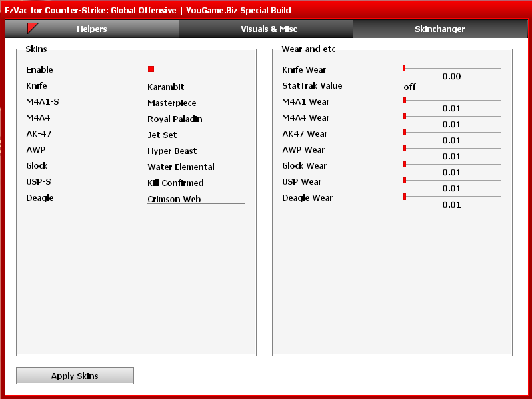Click the Enable label in Skins group
Image resolution: width=532 pixels, height=399 pixels.
(x=39, y=69)
